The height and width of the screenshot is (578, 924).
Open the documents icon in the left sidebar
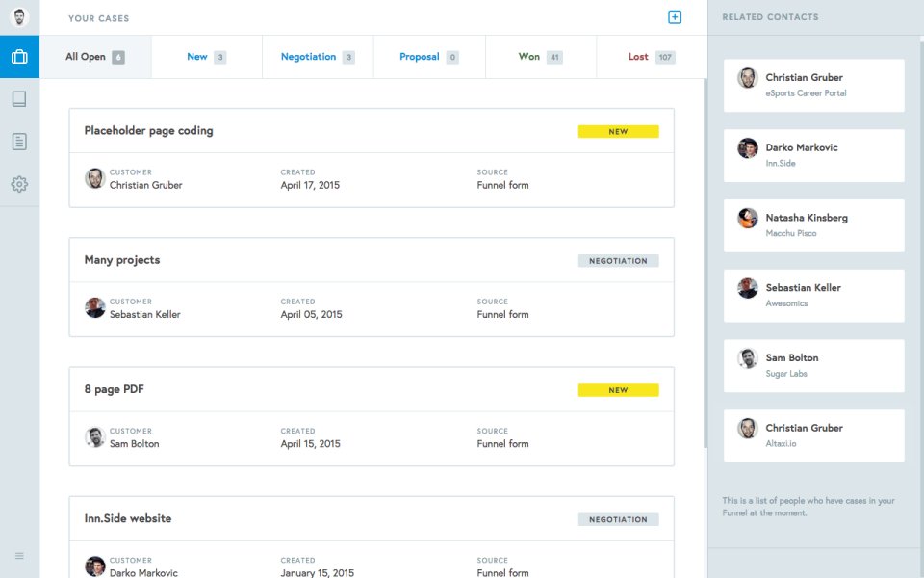[19, 141]
